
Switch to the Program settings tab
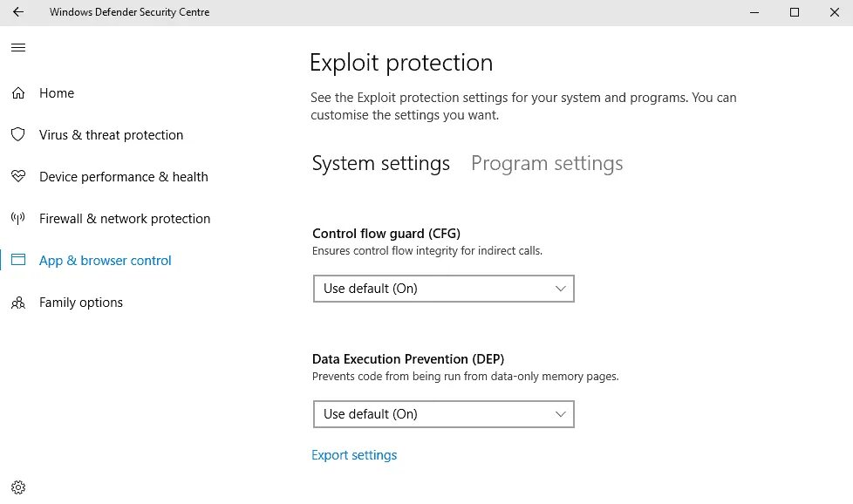pyautogui.click(x=547, y=164)
